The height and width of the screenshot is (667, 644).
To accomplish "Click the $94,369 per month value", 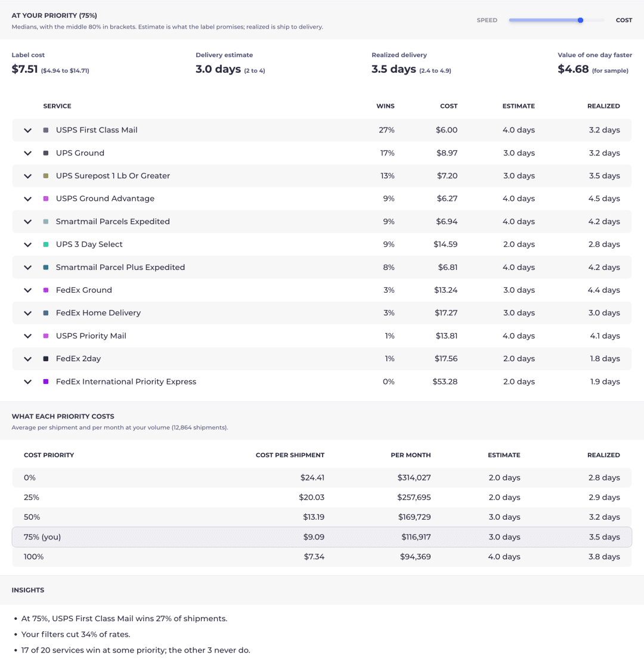I will coord(416,557).
